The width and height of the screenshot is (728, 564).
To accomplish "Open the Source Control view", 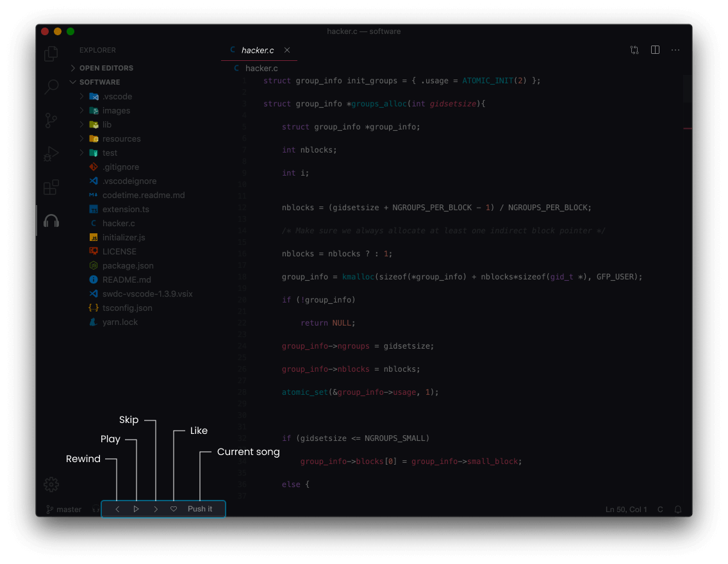I will (51, 120).
